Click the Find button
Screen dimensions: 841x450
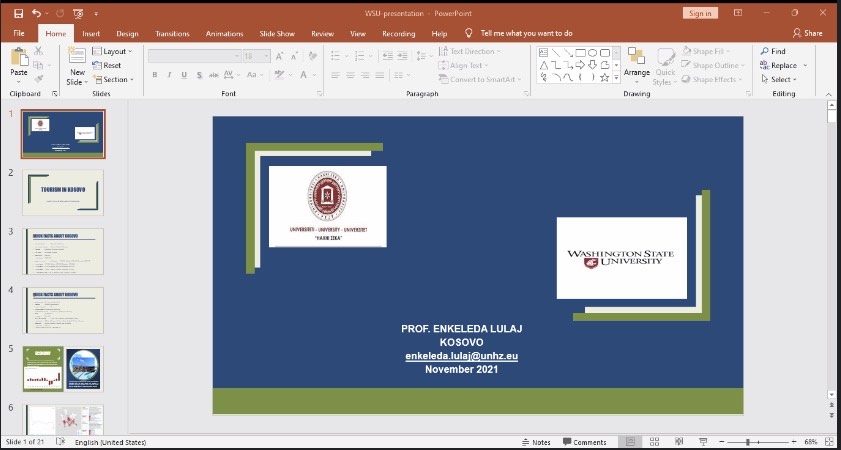(773, 51)
